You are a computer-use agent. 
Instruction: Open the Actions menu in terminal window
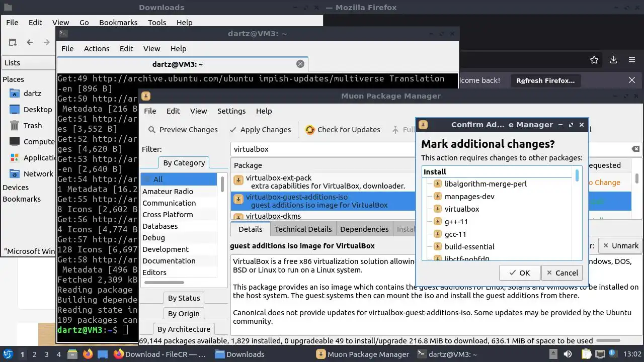pos(97,49)
